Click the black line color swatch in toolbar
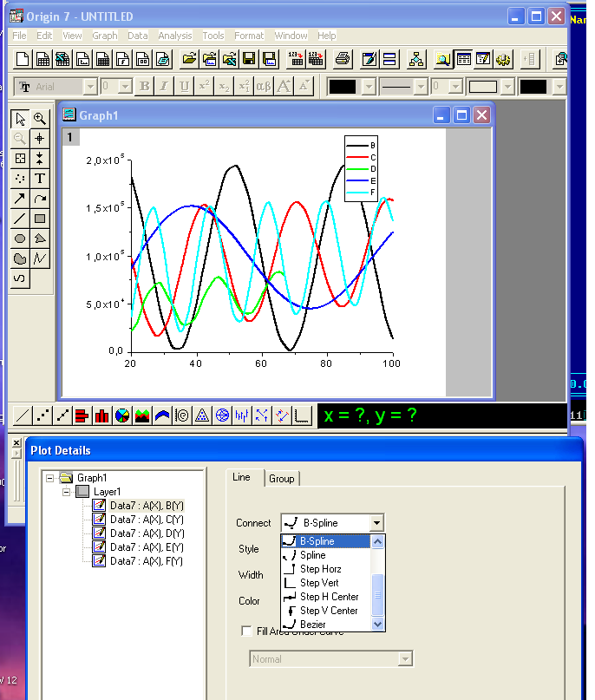This screenshot has height=700, width=595. 343,87
